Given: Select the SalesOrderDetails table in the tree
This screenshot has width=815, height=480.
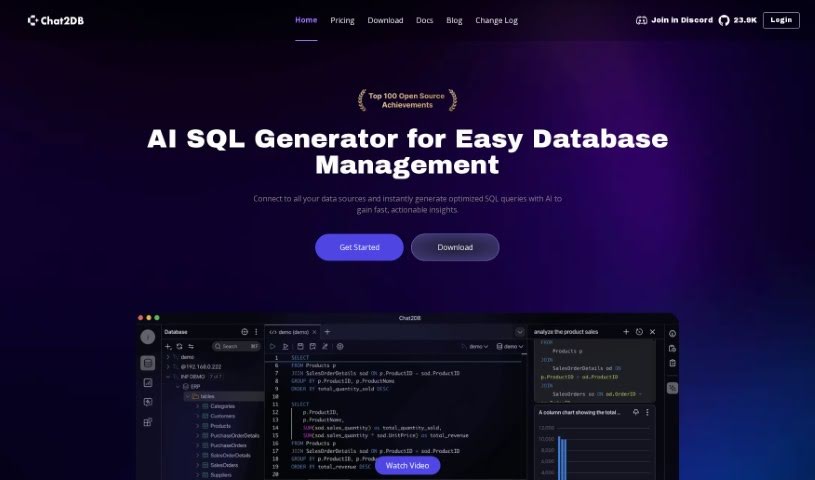Looking at the screenshot, I should 230,456.
